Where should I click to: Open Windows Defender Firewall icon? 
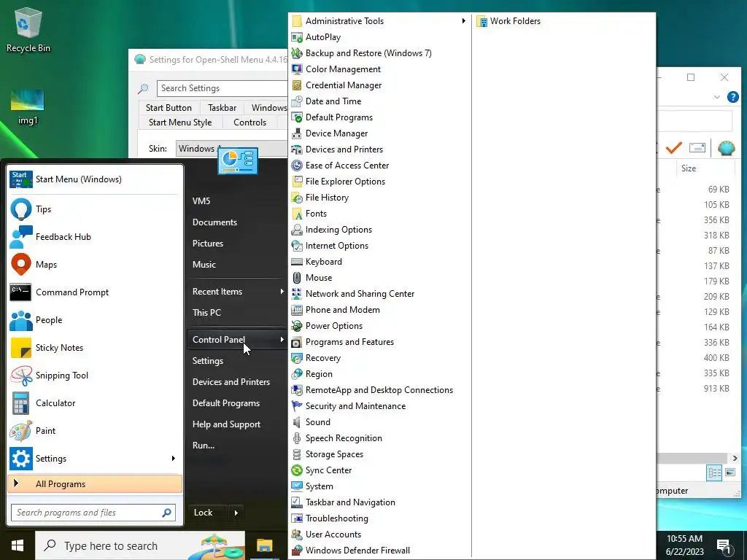coord(297,551)
